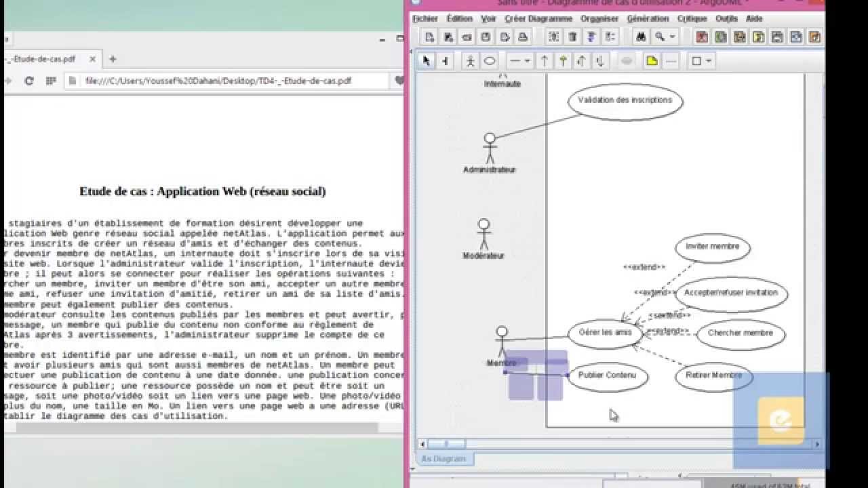This screenshot has height=488, width=868.
Task: Select the Include relationship tool
Action: click(600, 61)
